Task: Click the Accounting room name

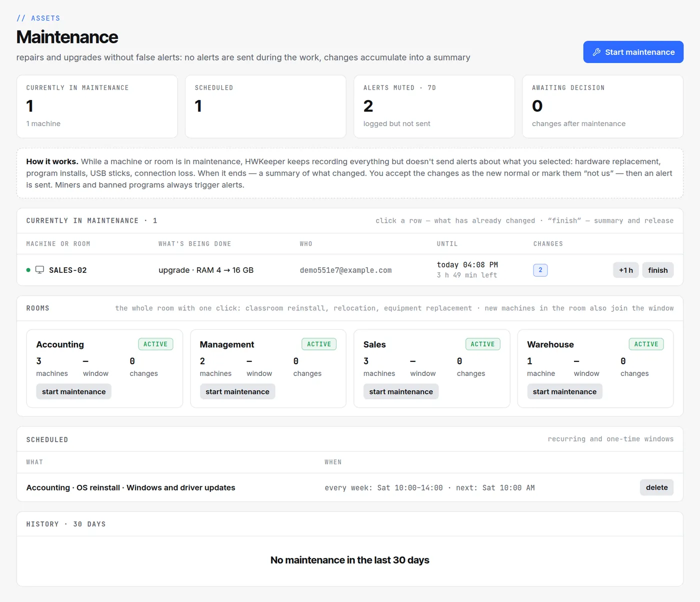Action: tap(60, 344)
